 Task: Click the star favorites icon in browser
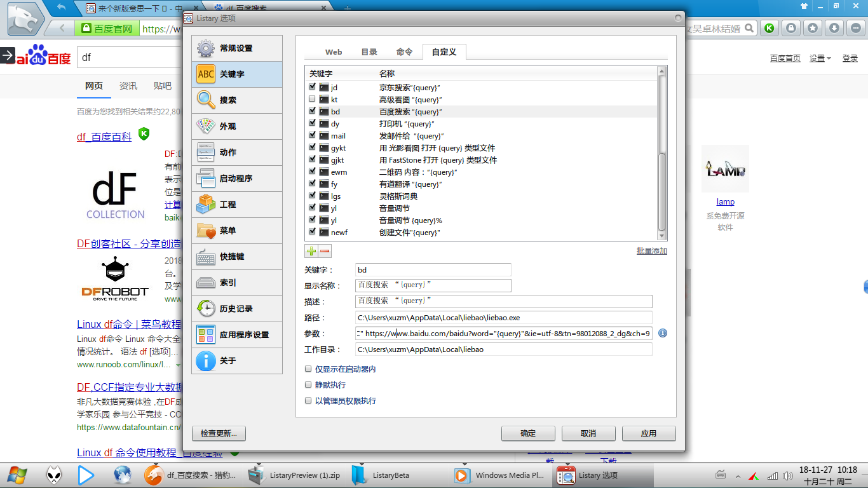pyautogui.click(x=813, y=28)
